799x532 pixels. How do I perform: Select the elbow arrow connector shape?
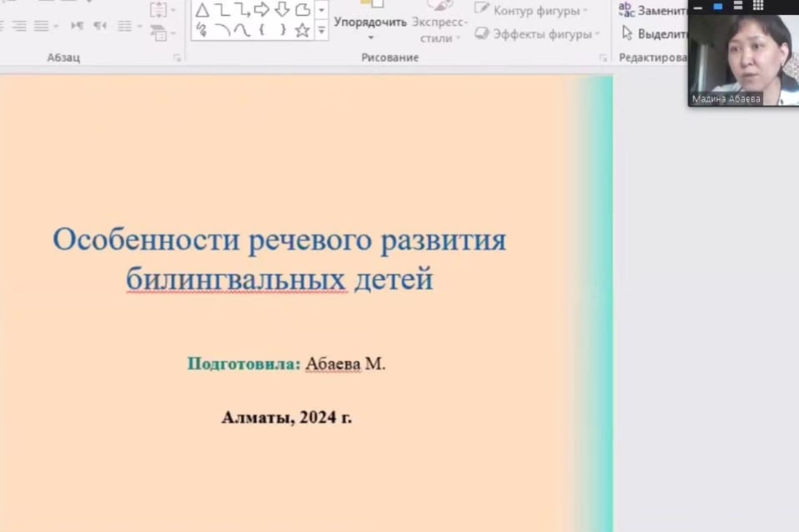[x=242, y=9]
